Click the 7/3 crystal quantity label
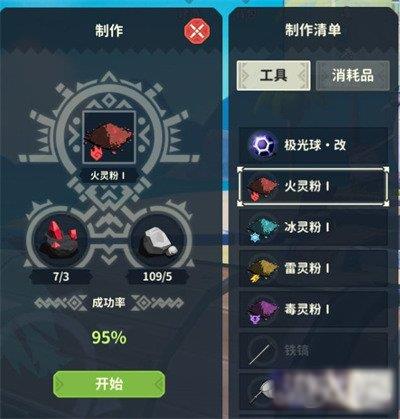This screenshot has width=400, height=419. [x=61, y=277]
